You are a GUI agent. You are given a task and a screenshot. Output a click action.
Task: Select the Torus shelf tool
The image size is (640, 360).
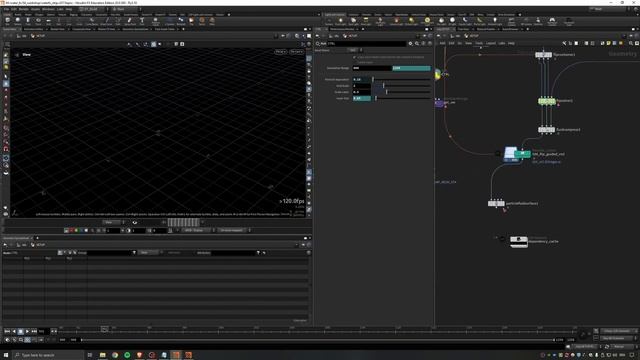[38, 21]
